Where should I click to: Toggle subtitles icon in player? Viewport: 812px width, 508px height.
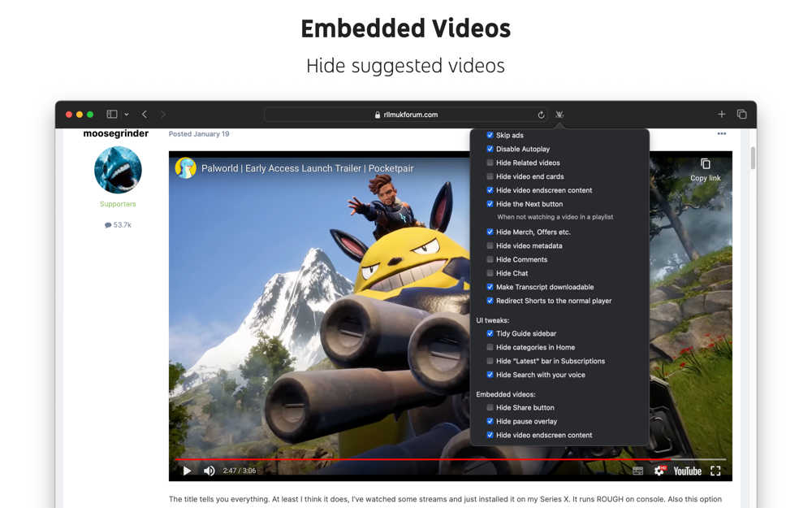[638, 471]
